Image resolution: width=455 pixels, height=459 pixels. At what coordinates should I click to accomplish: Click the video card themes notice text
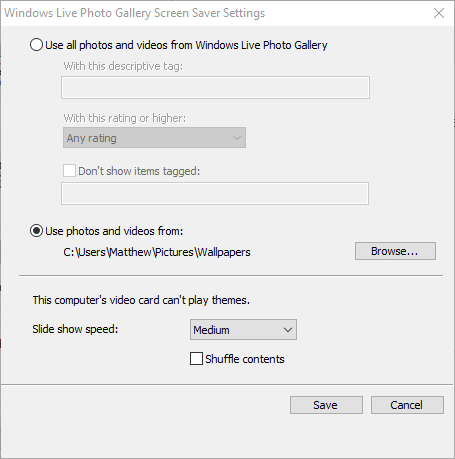pyautogui.click(x=141, y=300)
